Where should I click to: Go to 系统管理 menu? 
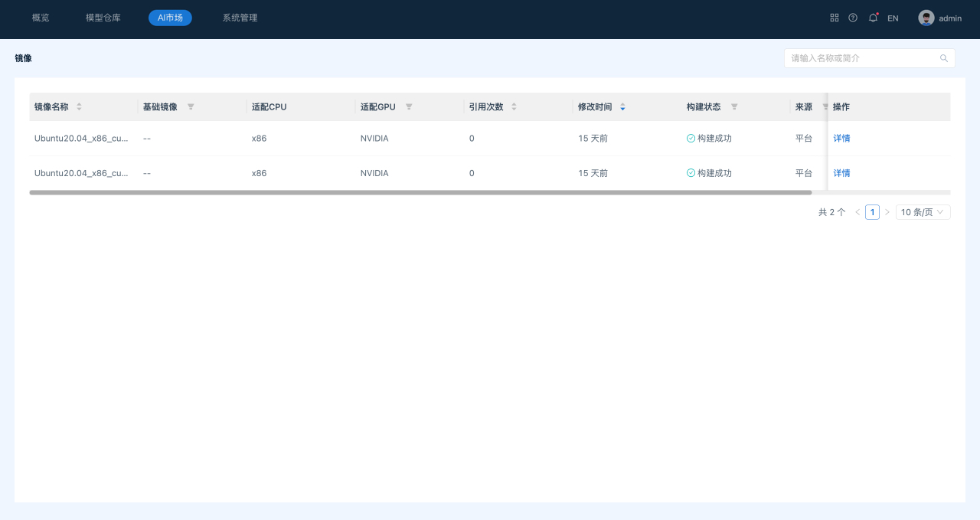[x=240, y=18]
